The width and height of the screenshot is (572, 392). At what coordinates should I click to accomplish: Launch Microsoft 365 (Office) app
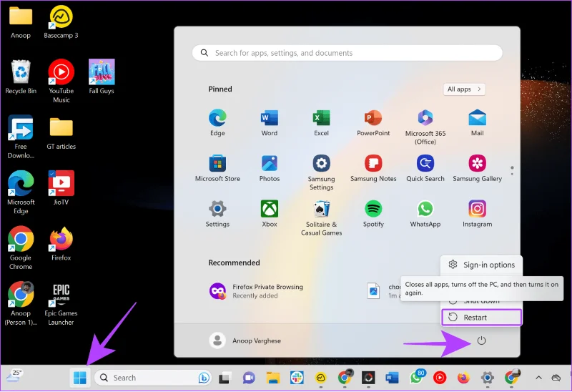(425, 127)
